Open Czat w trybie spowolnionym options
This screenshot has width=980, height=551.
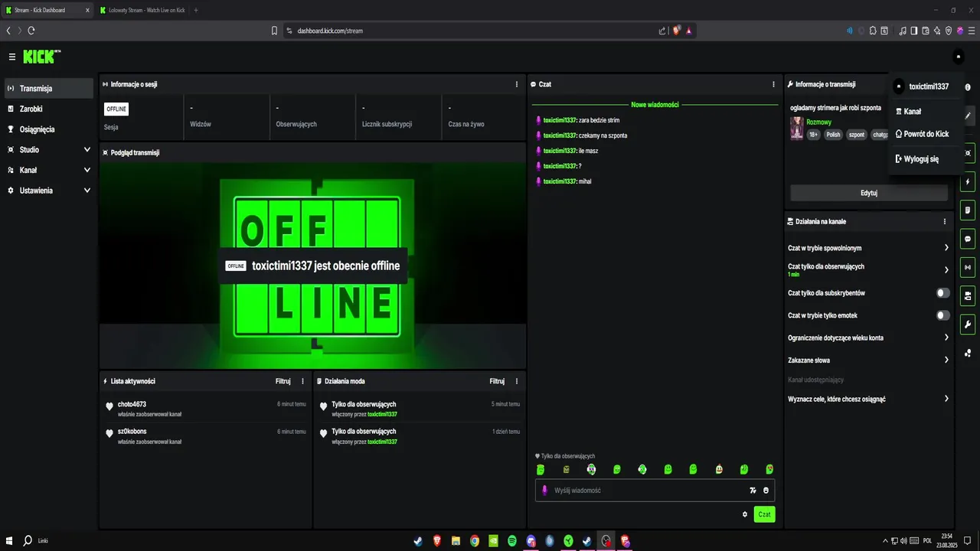868,248
